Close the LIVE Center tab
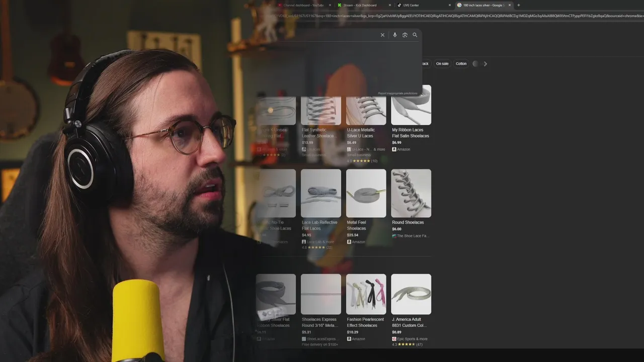This screenshot has height=362, width=644. coord(450,5)
